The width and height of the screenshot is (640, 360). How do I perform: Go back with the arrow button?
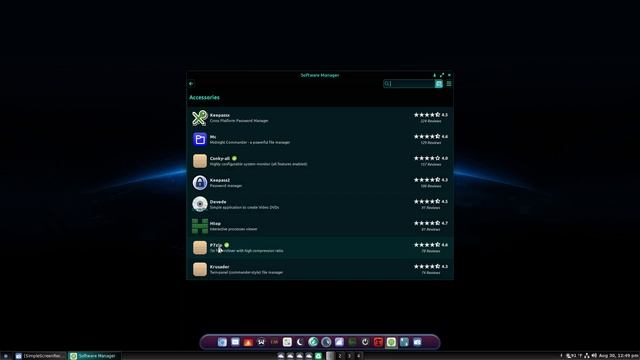point(191,84)
